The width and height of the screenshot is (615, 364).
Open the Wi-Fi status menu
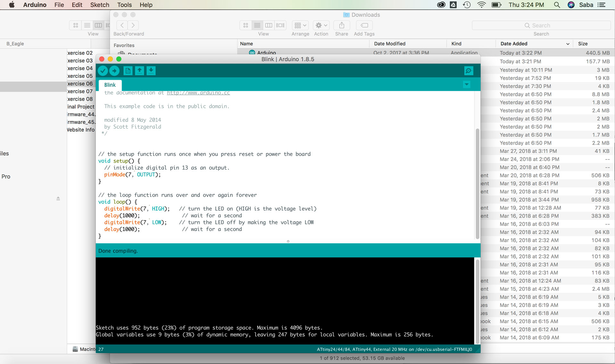(x=481, y=5)
